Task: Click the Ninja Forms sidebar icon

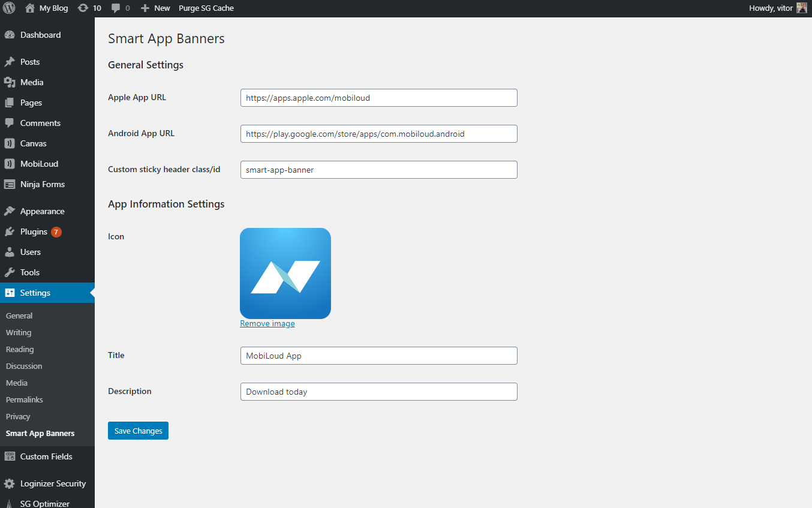Action: click(x=10, y=184)
